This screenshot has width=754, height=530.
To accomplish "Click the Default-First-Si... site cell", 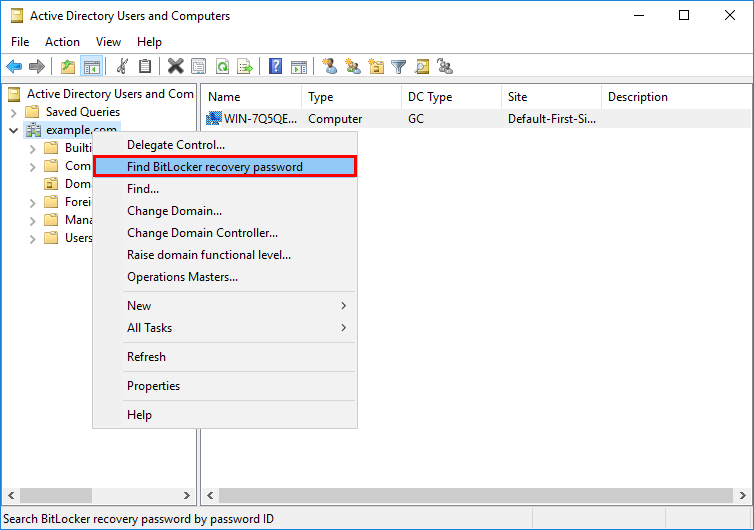I will [x=552, y=119].
